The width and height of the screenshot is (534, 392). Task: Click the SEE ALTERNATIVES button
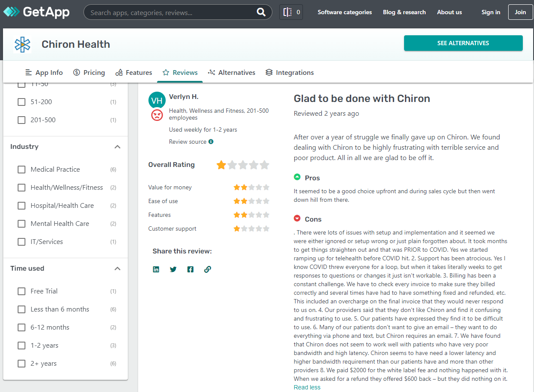click(463, 43)
